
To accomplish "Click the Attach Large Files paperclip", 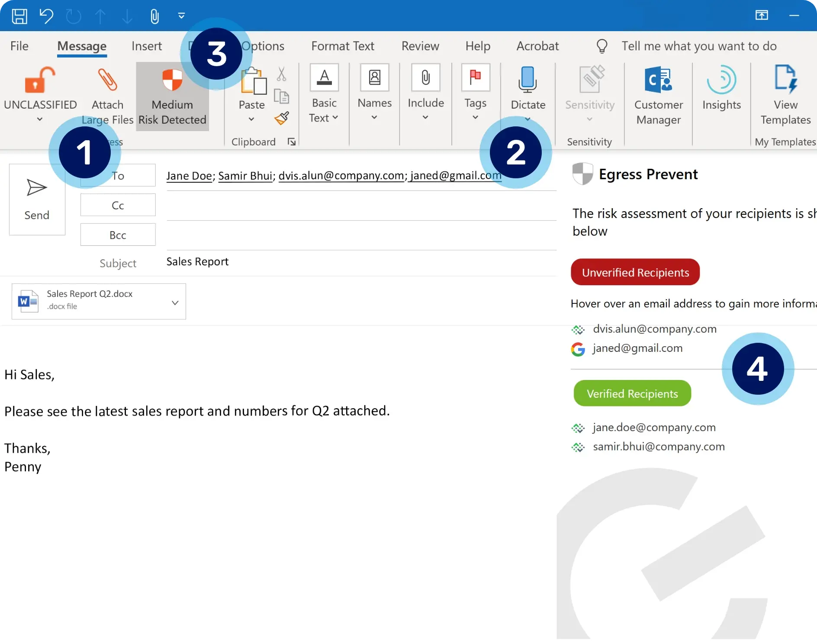I will tap(107, 80).
